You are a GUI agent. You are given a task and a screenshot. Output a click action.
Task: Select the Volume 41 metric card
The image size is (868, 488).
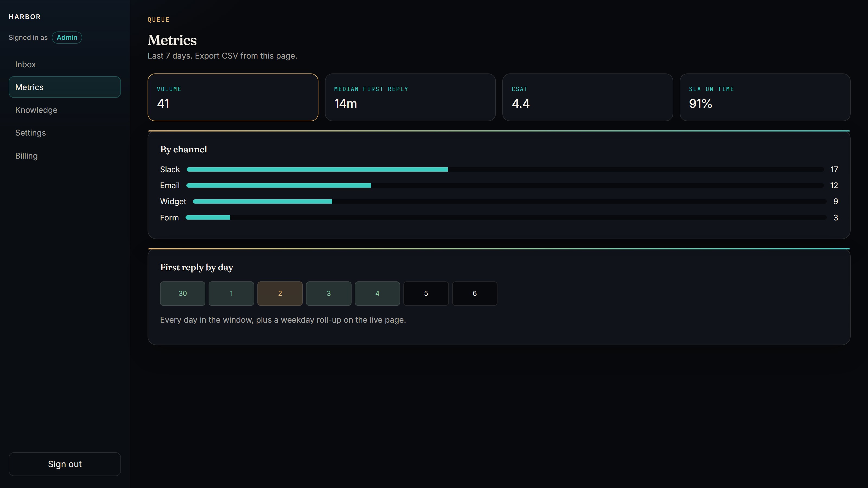(x=233, y=97)
